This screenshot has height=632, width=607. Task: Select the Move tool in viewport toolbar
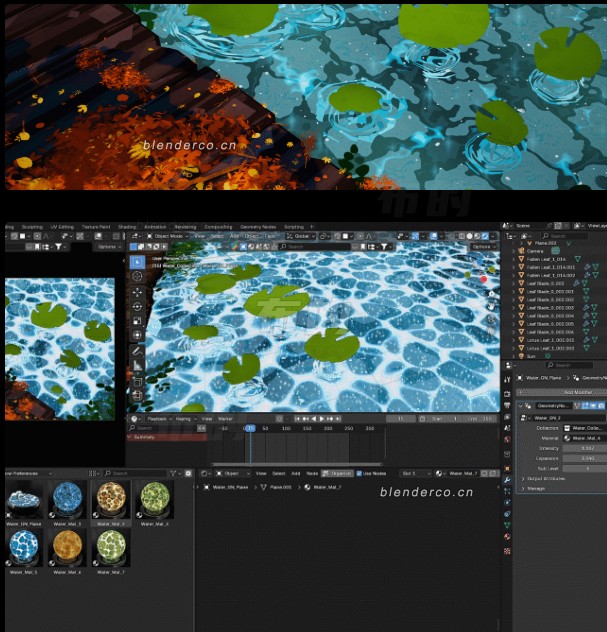[x=137, y=292]
